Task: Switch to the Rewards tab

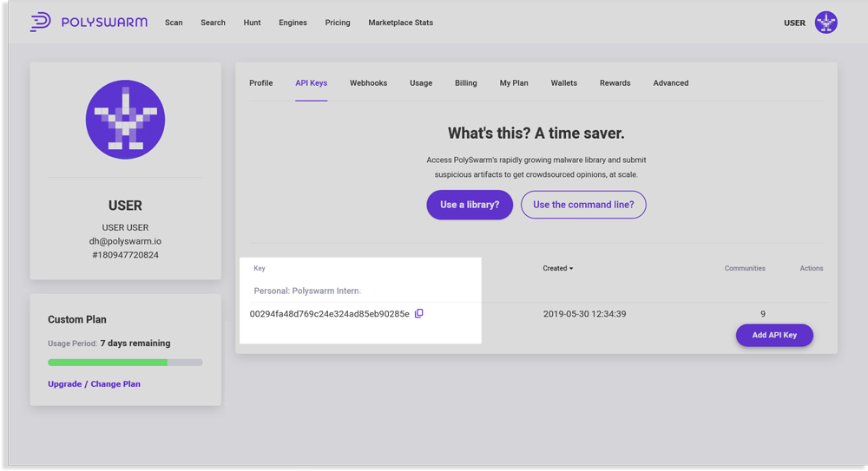Action: coord(615,83)
